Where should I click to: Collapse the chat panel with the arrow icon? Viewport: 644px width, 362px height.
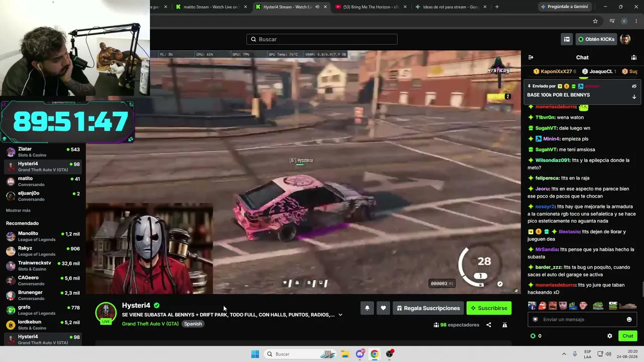(x=531, y=57)
